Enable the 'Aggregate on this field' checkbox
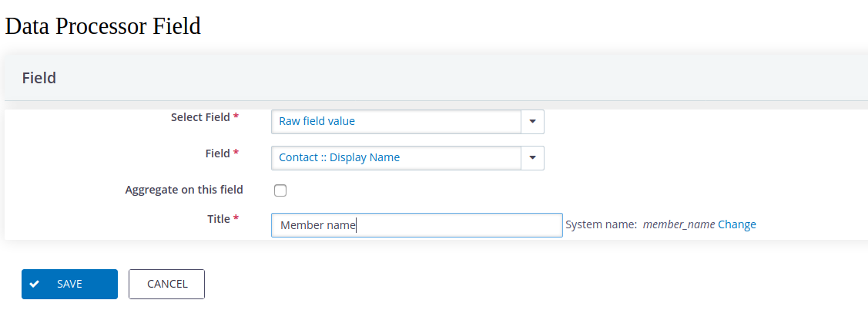 point(280,190)
